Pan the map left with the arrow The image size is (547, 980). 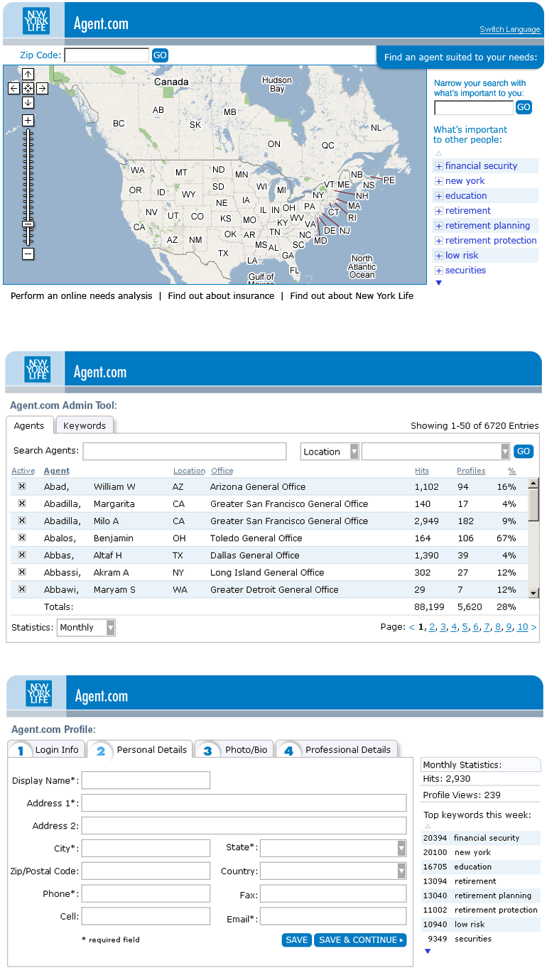click(14, 88)
